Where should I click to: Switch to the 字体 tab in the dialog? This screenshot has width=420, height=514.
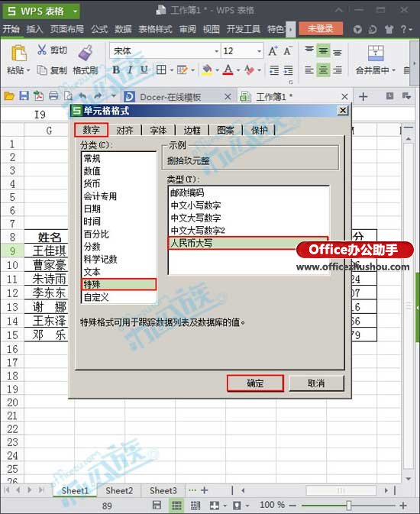pyautogui.click(x=158, y=131)
